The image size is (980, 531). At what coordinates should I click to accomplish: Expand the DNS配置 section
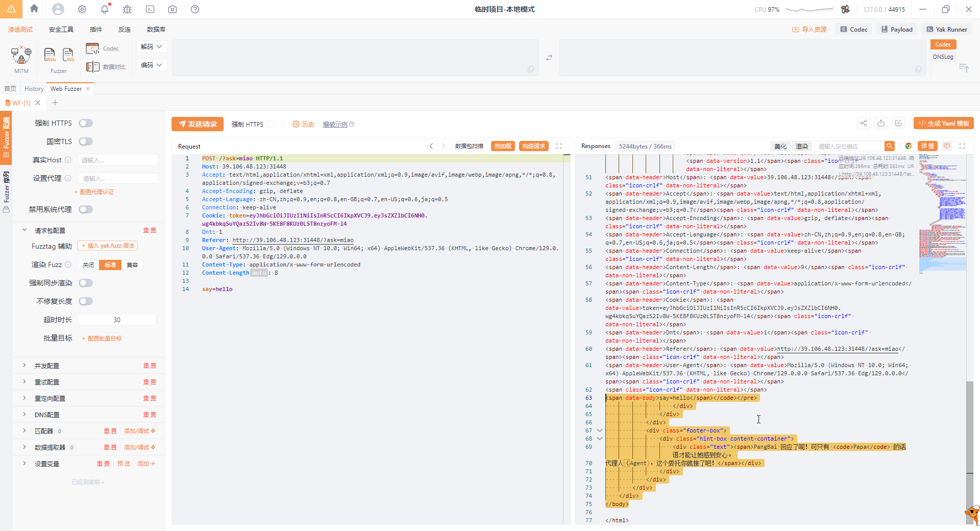point(47,415)
